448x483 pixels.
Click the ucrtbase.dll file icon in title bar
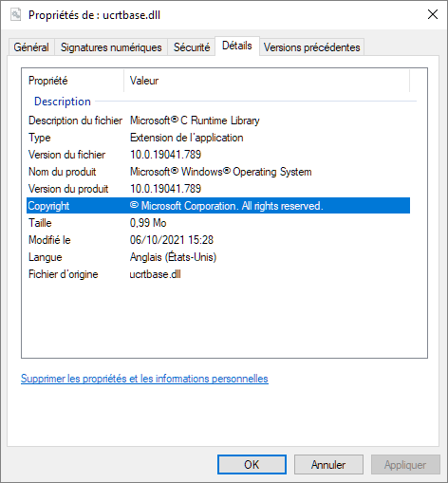pyautogui.click(x=15, y=14)
